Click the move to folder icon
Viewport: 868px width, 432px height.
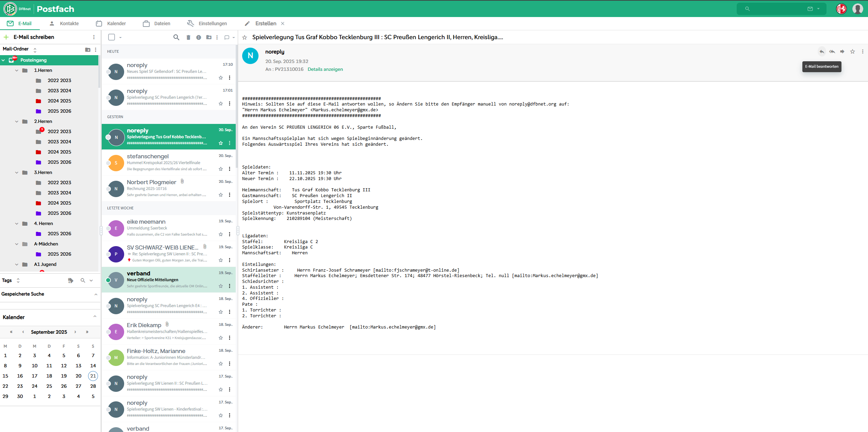(x=209, y=37)
